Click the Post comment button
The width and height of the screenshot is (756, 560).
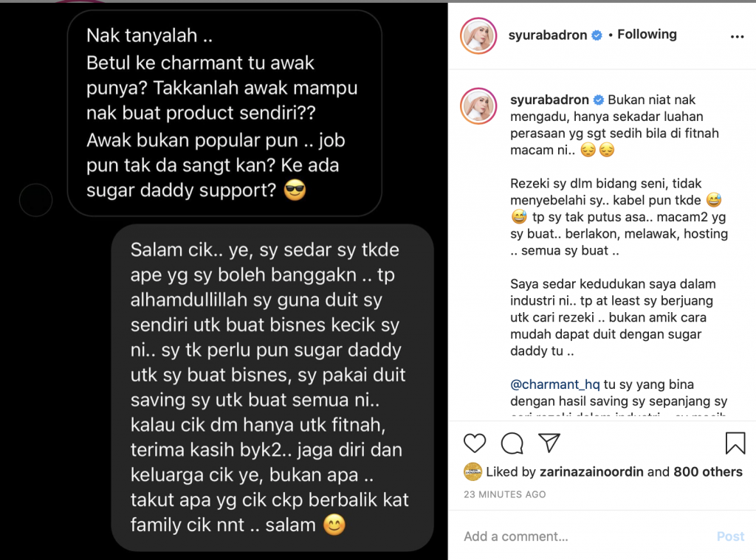(730, 536)
